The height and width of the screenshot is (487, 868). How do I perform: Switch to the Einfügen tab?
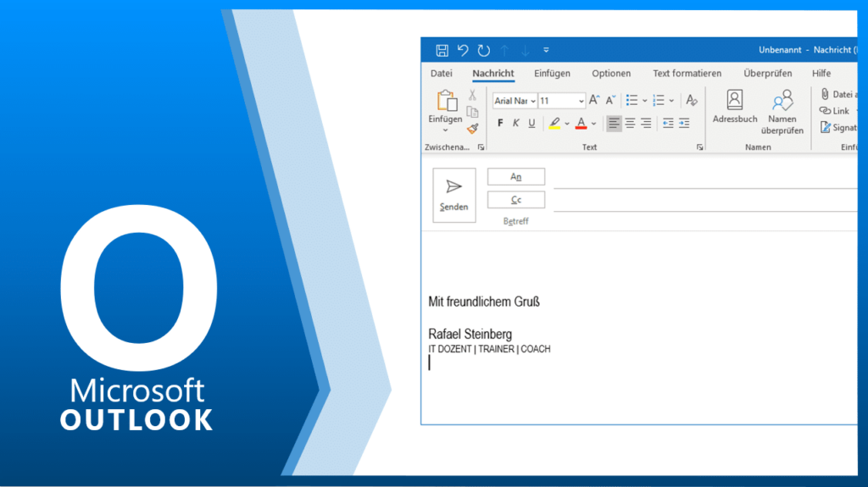pyautogui.click(x=552, y=73)
